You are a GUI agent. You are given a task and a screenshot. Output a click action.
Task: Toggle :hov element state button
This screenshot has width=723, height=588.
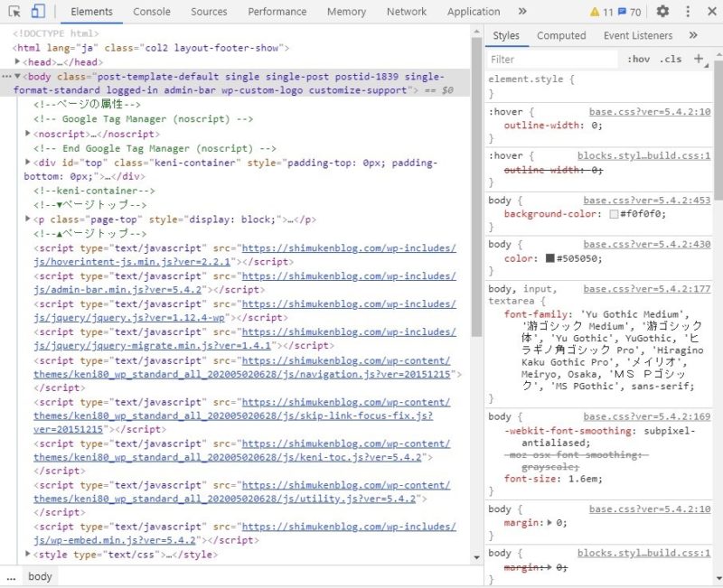point(639,59)
